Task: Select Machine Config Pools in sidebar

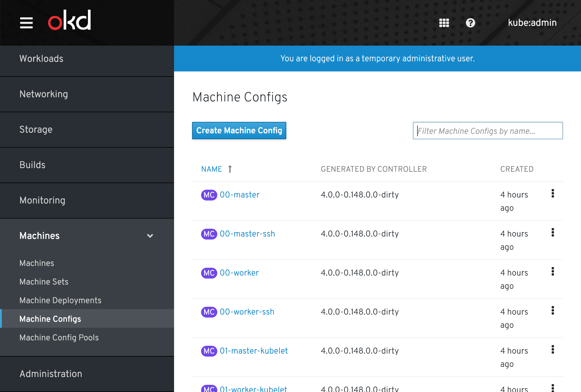Action: [x=59, y=338]
